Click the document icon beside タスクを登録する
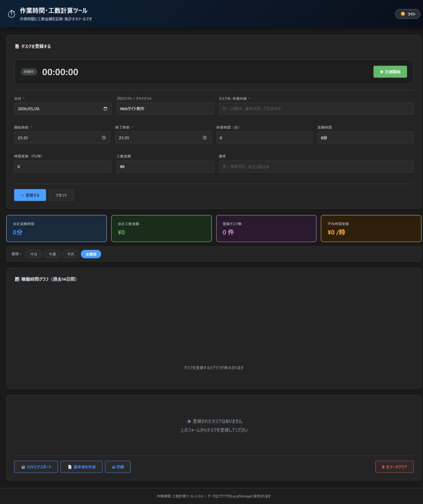 point(17,47)
